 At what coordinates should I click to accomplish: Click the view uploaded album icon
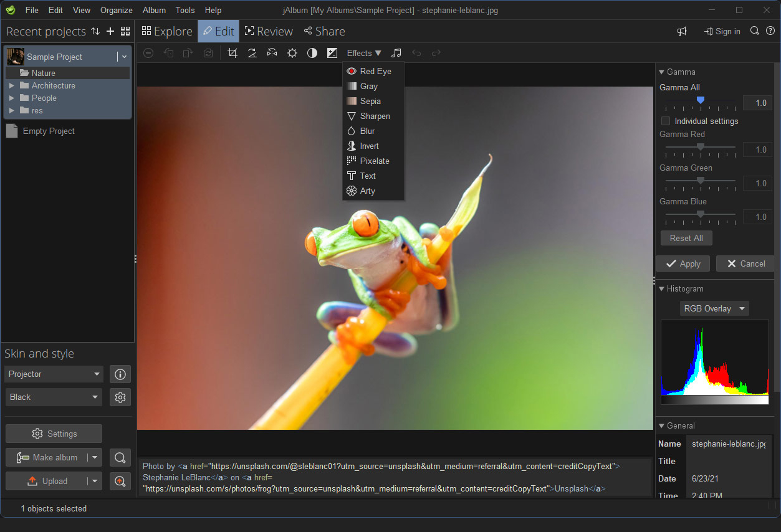[x=120, y=481]
